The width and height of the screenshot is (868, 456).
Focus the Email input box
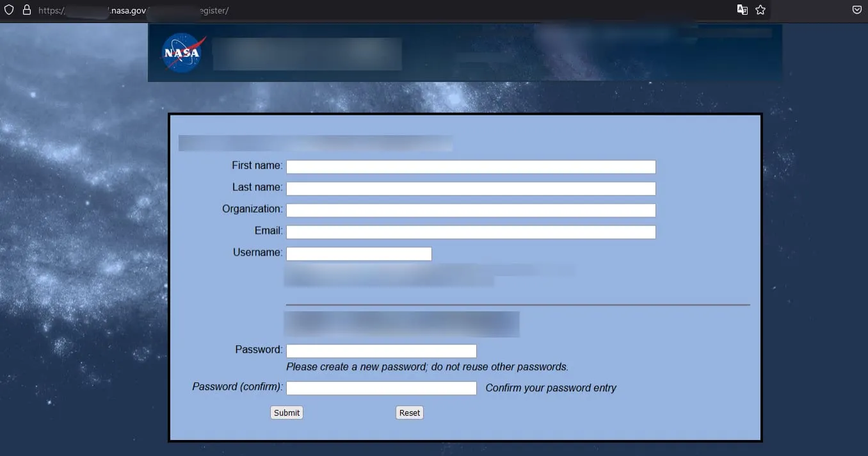(x=470, y=232)
